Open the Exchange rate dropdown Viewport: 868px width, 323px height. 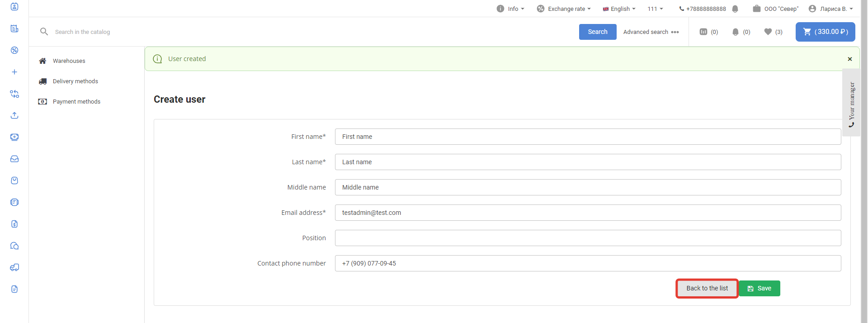(564, 9)
